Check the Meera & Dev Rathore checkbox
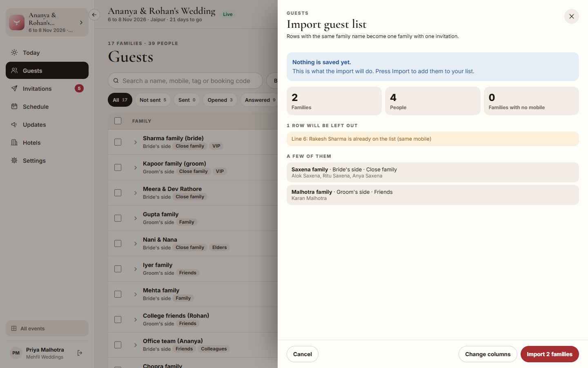 point(118,193)
